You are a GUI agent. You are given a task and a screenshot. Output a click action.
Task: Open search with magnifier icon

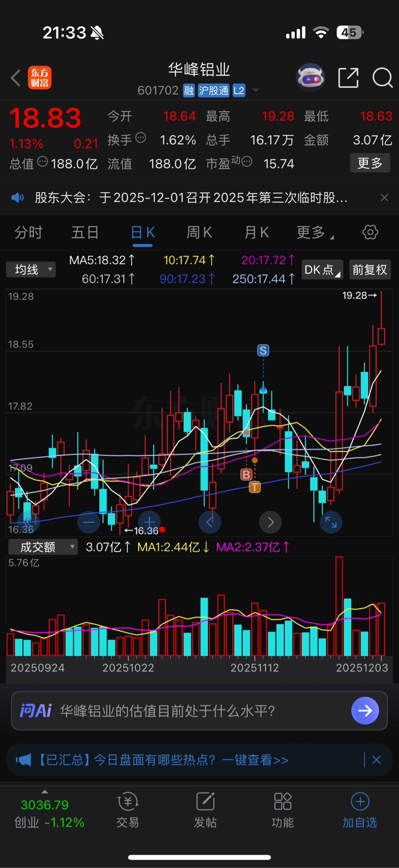click(382, 78)
